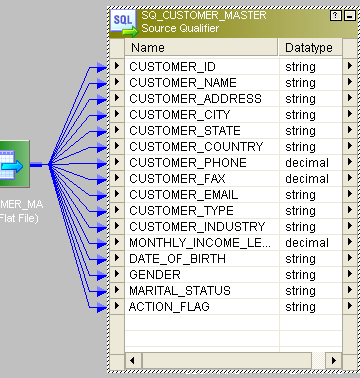Click the output port arrow for CUSTOMER_FAX
360x378 pixels.
pyautogui.click(x=350, y=178)
